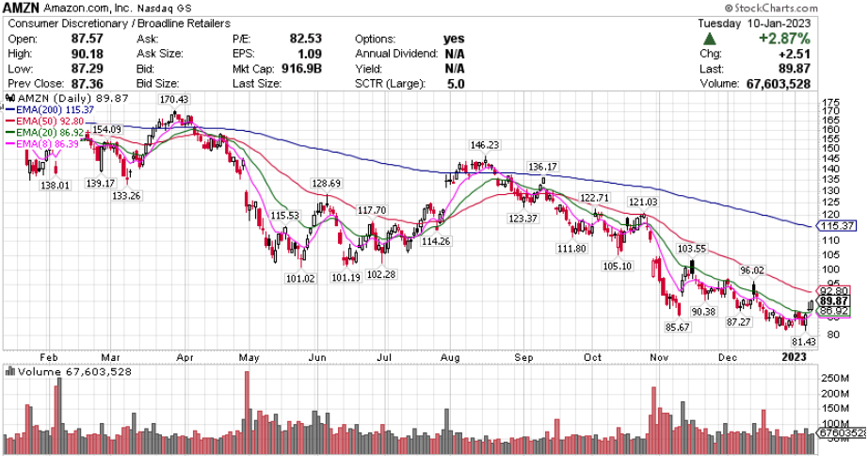Image resolution: width=868 pixels, height=456 pixels.
Task: Click the Mkt Cap value 916.9B
Action: tap(300, 70)
